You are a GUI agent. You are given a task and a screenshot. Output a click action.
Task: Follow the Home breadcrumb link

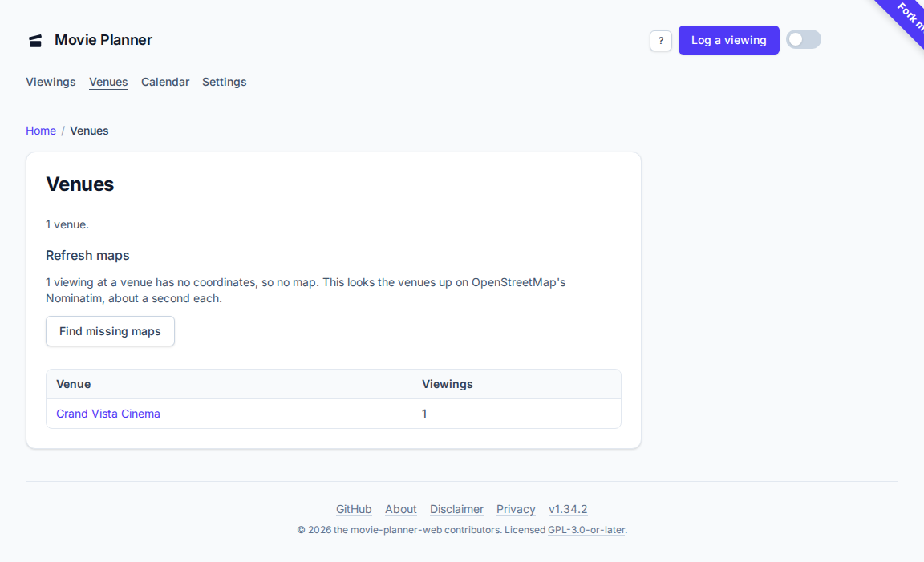[41, 131]
